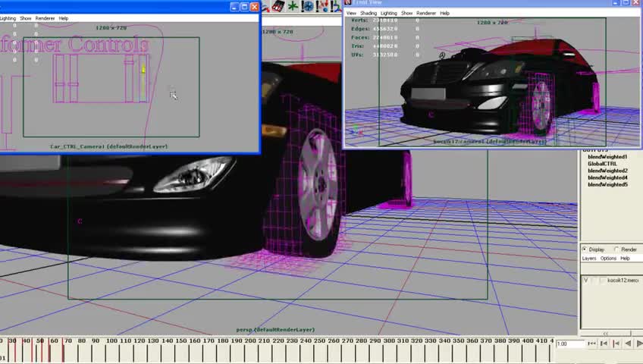The height and width of the screenshot is (364, 643).
Task: Click the red keyframe tick near frame 70
Action: 63,350
